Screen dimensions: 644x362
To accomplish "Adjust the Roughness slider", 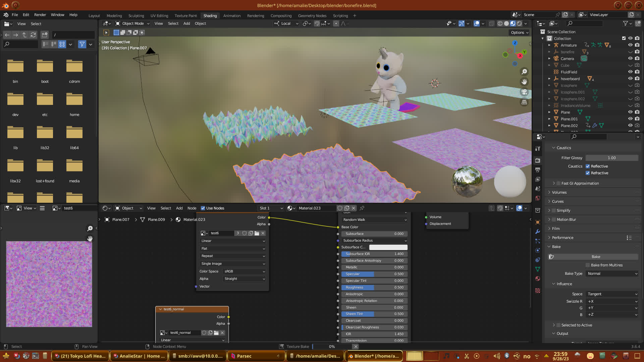I will coord(374,288).
